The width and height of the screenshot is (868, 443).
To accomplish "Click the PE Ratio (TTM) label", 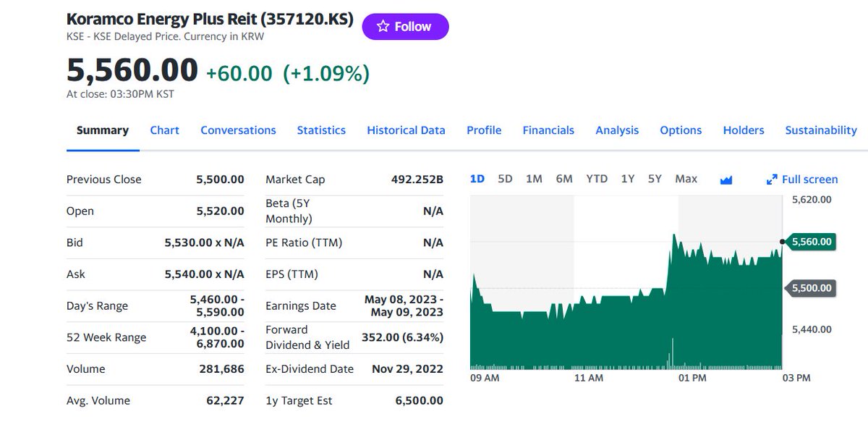I will pos(304,242).
